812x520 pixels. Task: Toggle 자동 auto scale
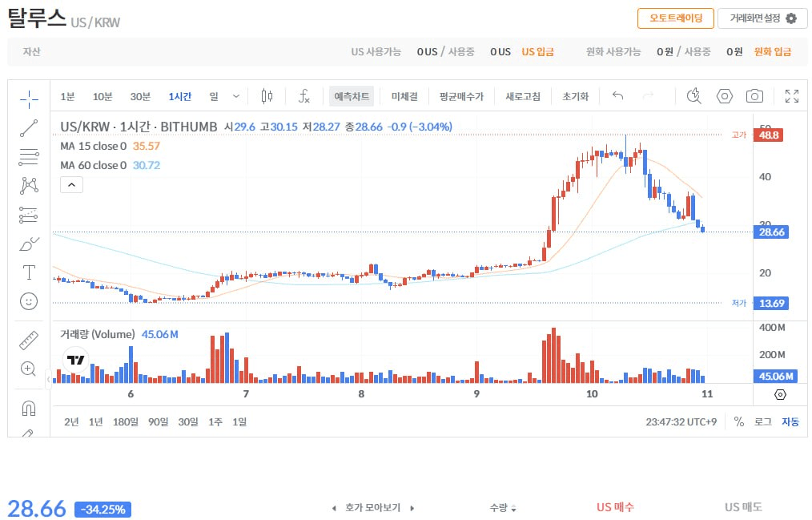[790, 421]
